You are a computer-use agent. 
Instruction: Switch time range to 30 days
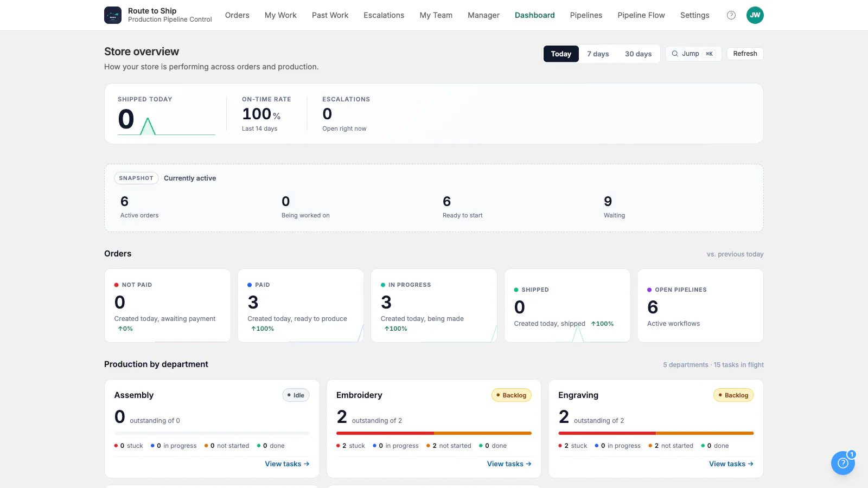pos(638,54)
